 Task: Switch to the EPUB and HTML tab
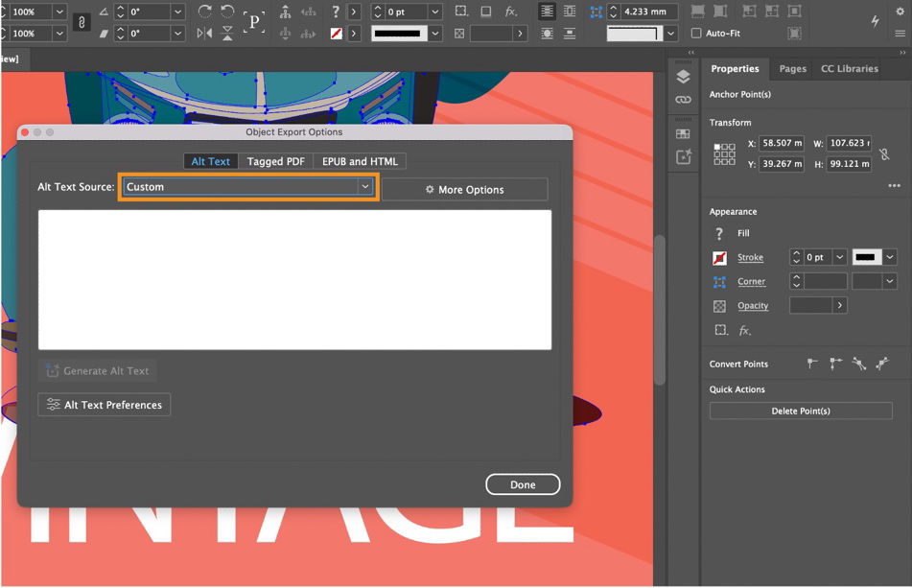pos(360,162)
